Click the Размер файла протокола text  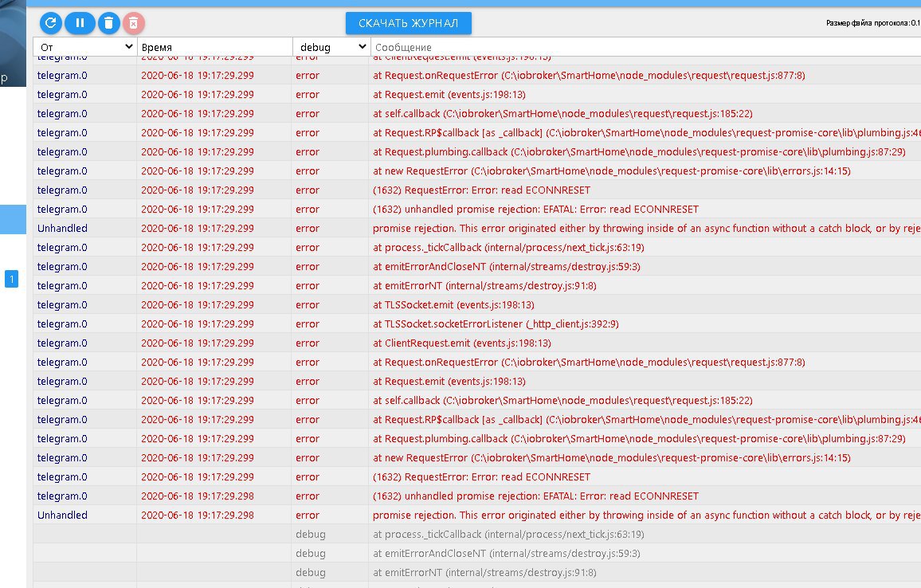pyautogui.click(x=873, y=23)
